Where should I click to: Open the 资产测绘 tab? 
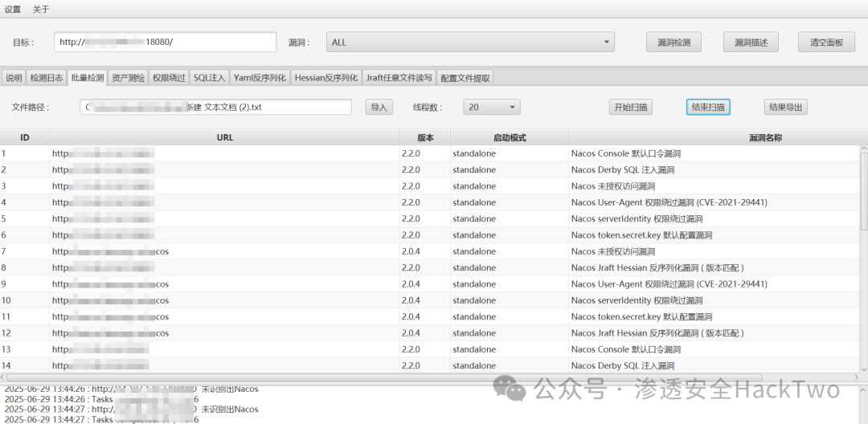tap(129, 78)
